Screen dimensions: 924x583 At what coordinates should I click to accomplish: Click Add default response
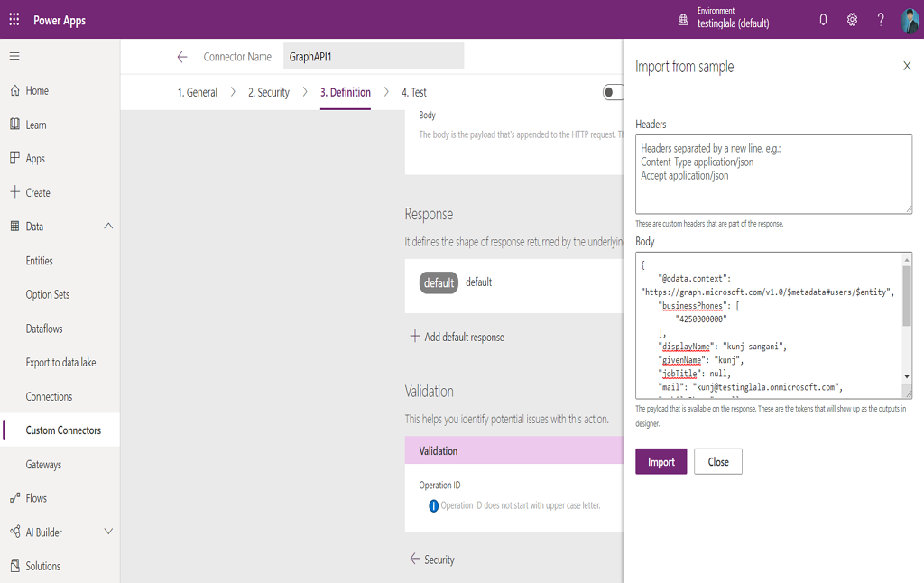(x=457, y=337)
